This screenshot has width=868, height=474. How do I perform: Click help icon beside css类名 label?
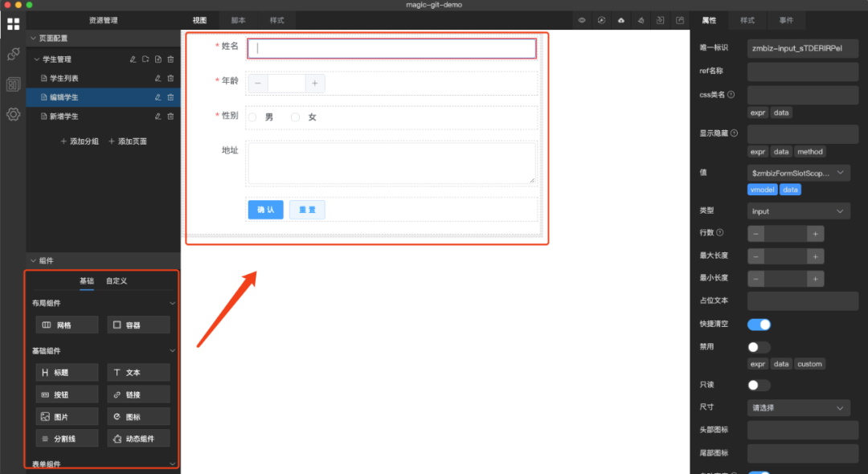[x=731, y=95]
